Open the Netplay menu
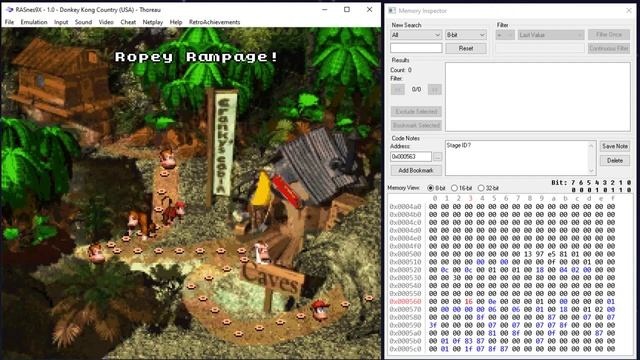 [x=153, y=22]
